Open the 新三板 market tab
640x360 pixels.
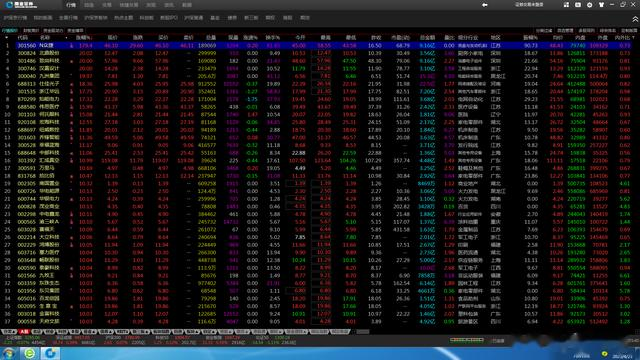pos(251,18)
